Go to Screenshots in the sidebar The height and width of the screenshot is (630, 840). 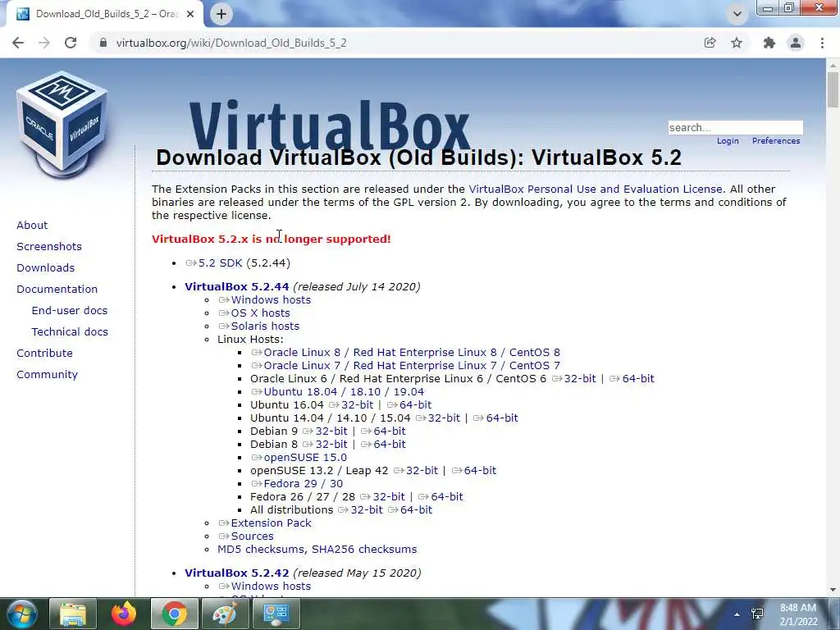point(49,246)
